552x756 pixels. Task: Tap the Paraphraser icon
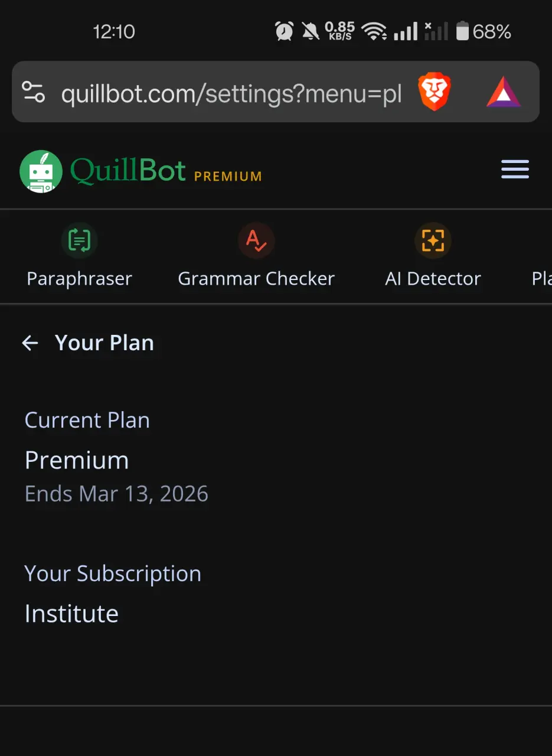tap(79, 241)
